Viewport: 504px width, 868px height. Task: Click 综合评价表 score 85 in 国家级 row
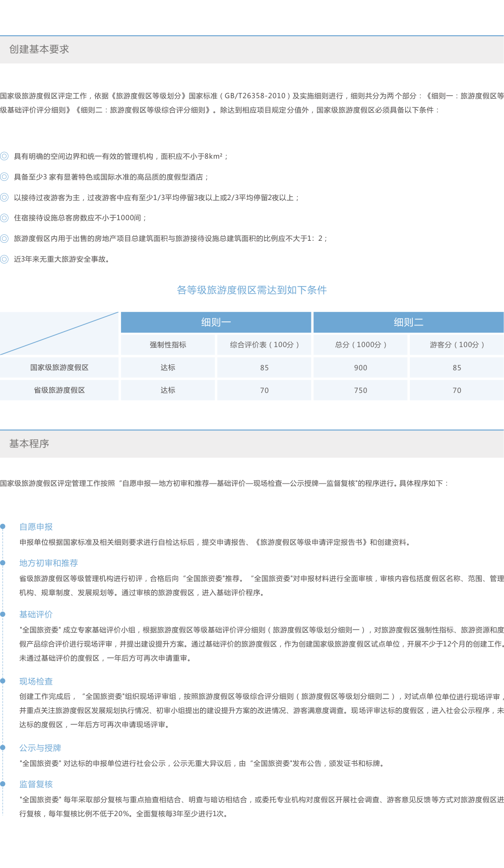click(x=264, y=367)
